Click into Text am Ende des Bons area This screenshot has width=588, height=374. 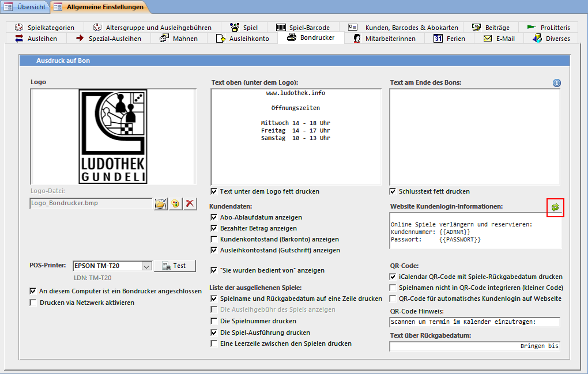click(475, 137)
